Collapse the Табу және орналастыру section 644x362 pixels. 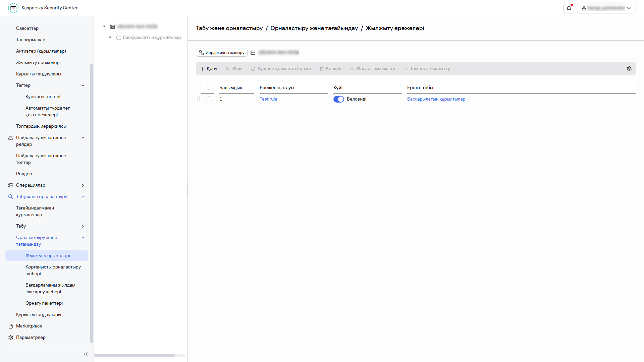pos(83,197)
